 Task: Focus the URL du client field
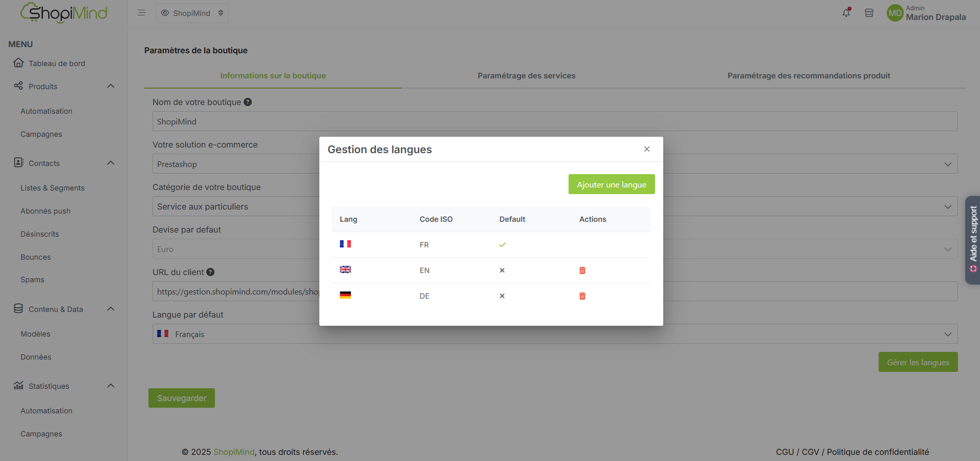[555, 291]
